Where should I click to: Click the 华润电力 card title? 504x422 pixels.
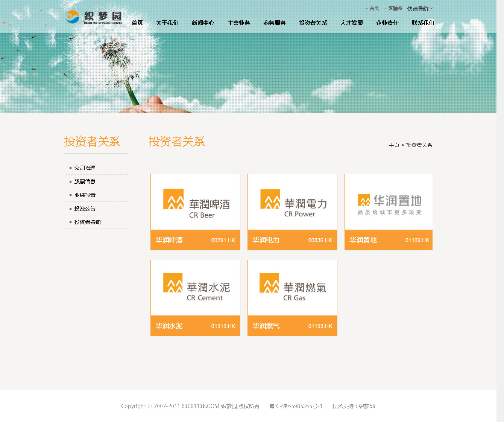click(266, 240)
